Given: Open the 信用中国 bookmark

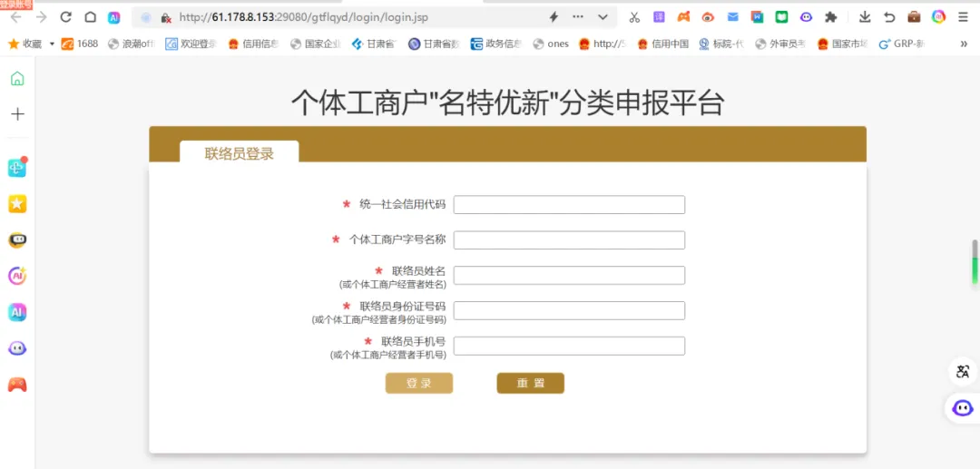Looking at the screenshot, I should pyautogui.click(x=663, y=44).
